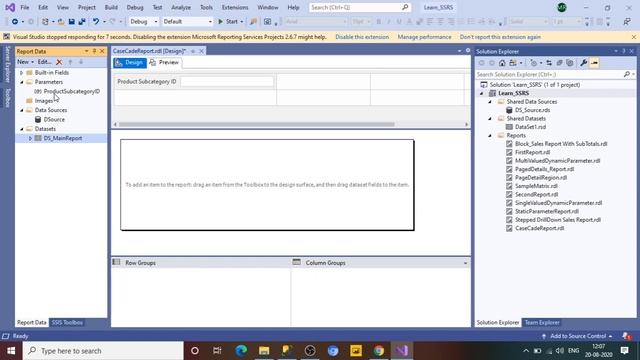The height and width of the screenshot is (360, 640).
Task: Open the Server Explorer side tab
Action: tap(7, 64)
